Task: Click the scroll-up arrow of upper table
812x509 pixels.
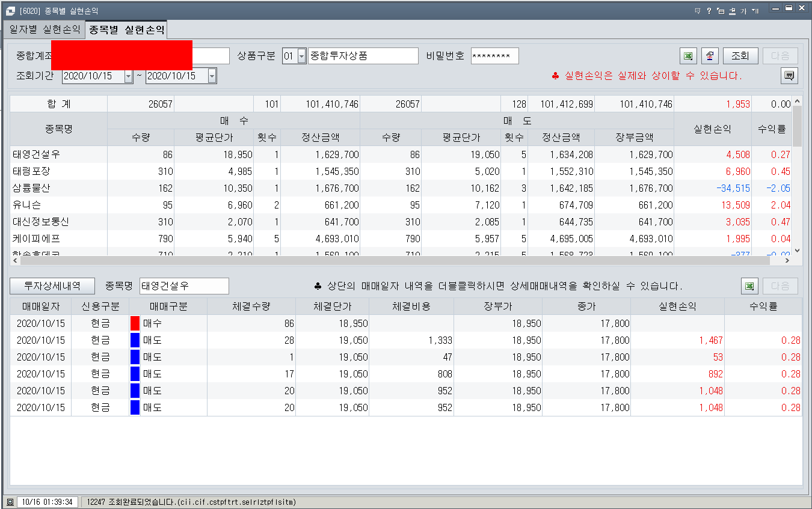Action: 797,101
